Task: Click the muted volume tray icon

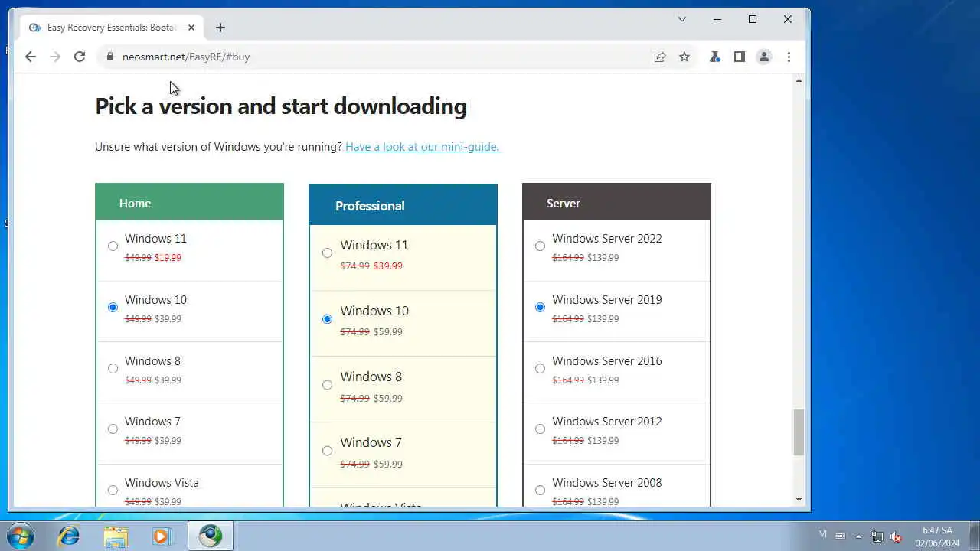Action: [x=896, y=536]
